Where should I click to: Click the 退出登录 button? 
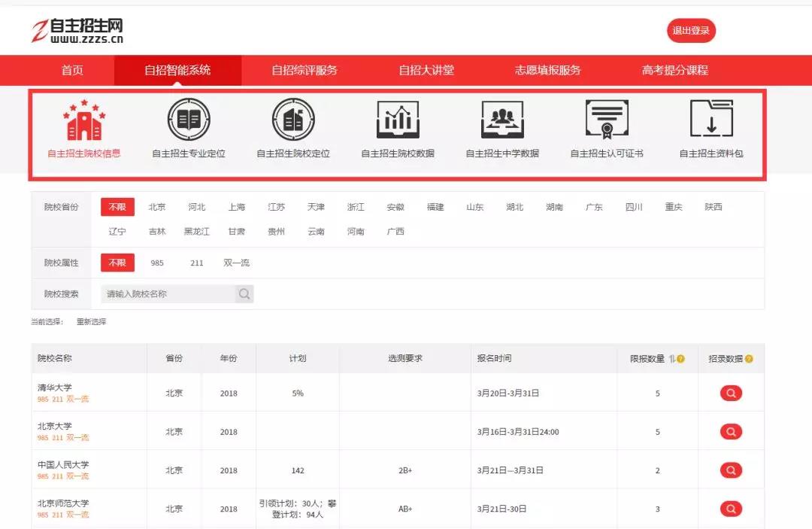click(x=691, y=31)
